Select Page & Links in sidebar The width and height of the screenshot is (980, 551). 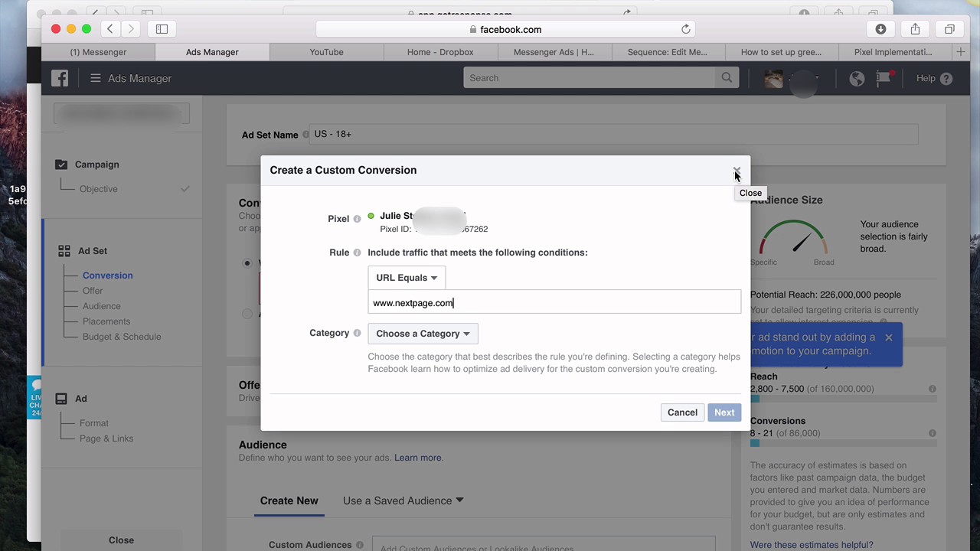pos(106,439)
